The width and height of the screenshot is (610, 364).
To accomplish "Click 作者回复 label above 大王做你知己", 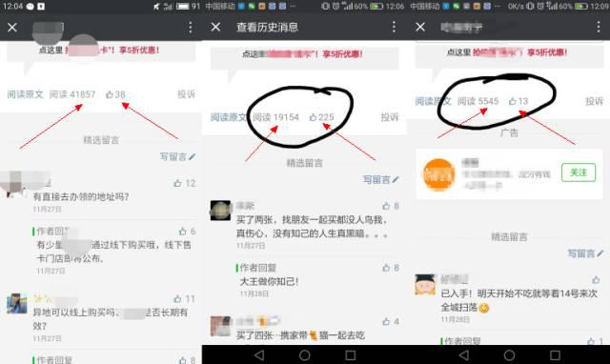I will point(257,268).
